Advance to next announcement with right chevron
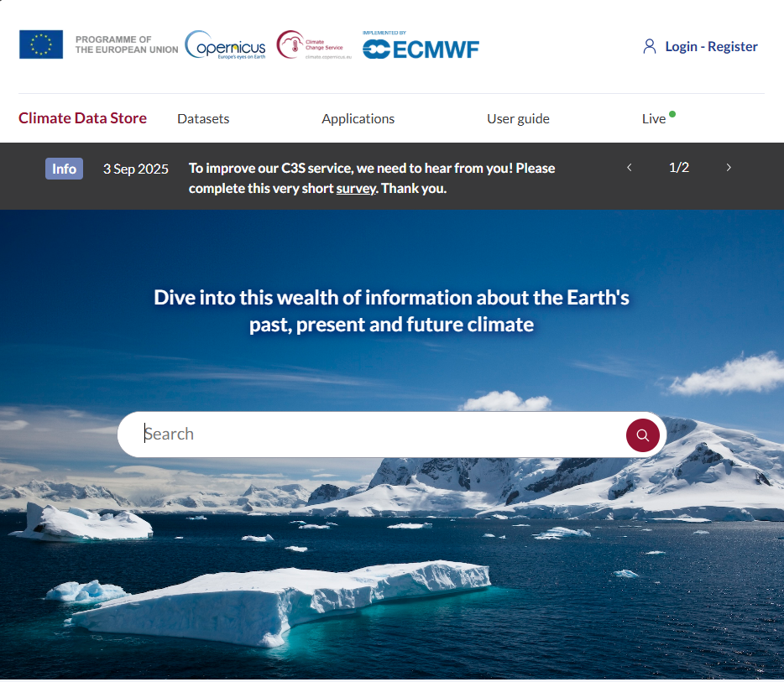This screenshot has width=784, height=682. click(729, 168)
